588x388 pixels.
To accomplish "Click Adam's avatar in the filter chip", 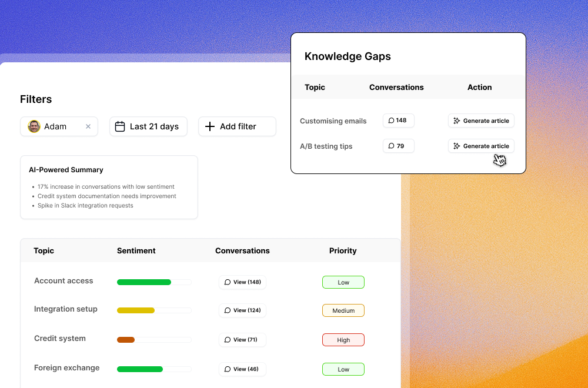I will [34, 126].
